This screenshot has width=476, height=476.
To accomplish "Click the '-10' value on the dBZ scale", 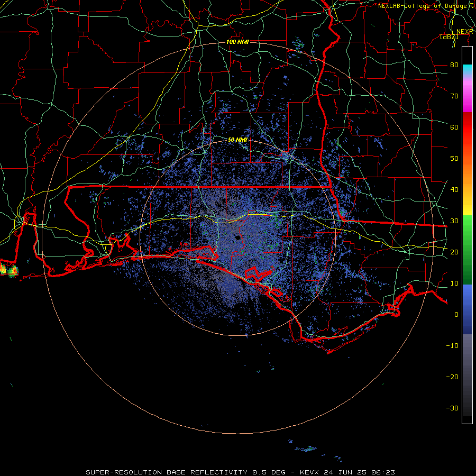I will click(452, 346).
